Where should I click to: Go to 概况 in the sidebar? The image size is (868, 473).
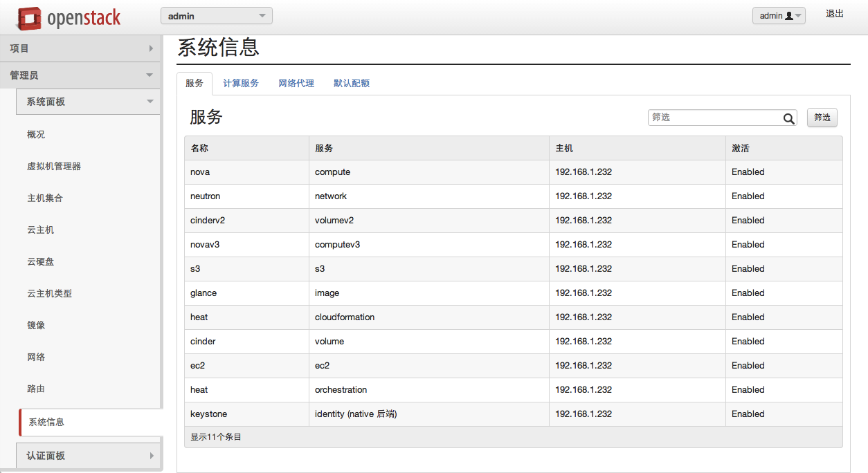(36, 135)
